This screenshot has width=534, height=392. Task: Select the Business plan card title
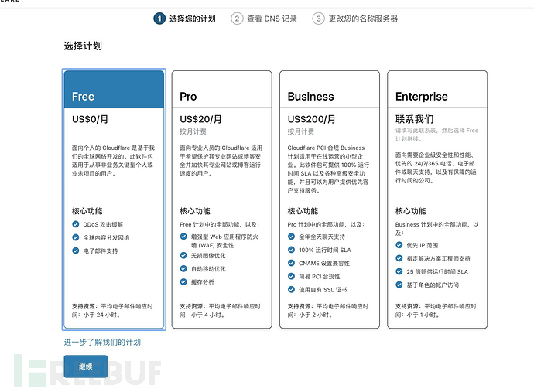point(310,97)
